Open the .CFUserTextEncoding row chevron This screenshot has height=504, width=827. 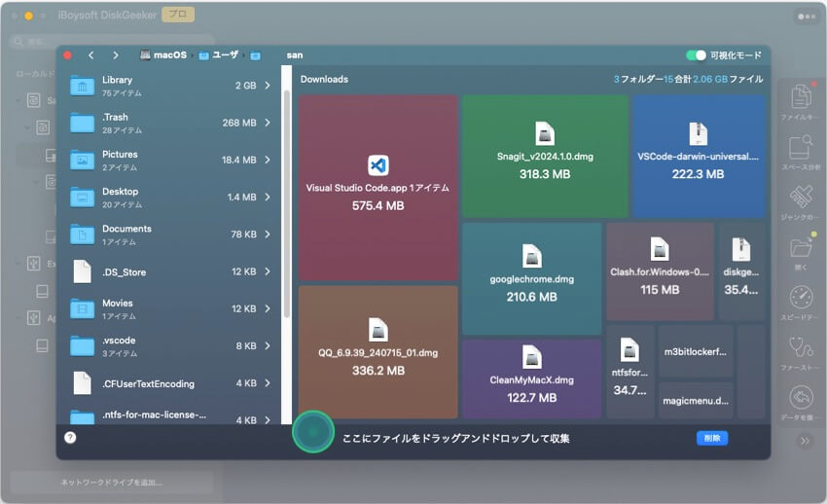(x=268, y=383)
